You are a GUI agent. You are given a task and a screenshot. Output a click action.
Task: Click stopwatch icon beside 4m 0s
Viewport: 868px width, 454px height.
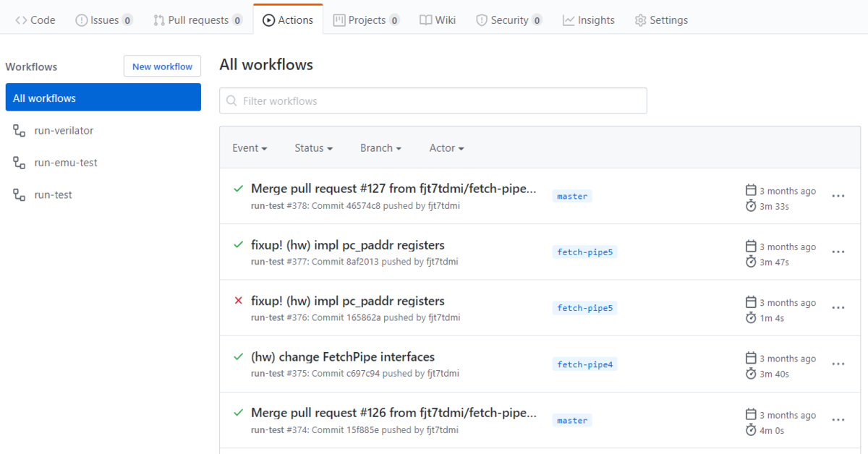point(751,430)
